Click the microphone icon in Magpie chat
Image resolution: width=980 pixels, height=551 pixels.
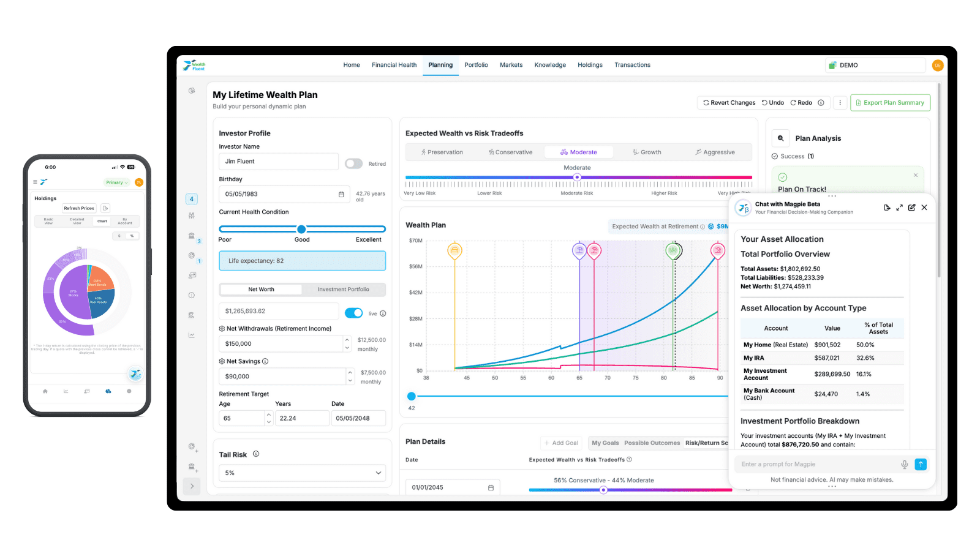click(904, 465)
